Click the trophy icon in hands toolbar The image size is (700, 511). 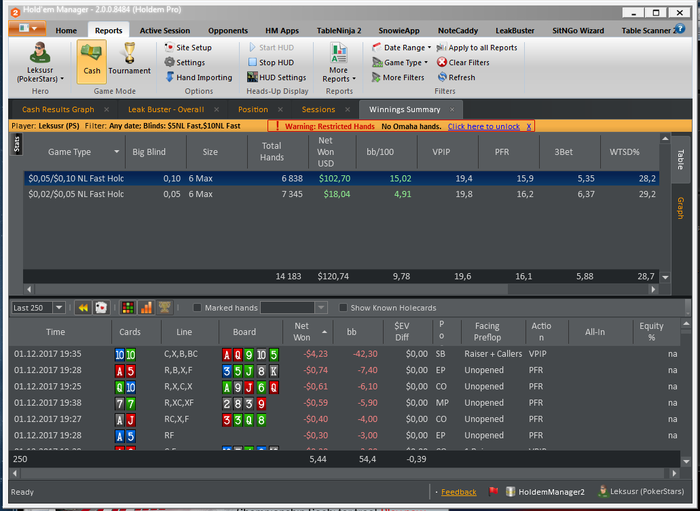165,307
